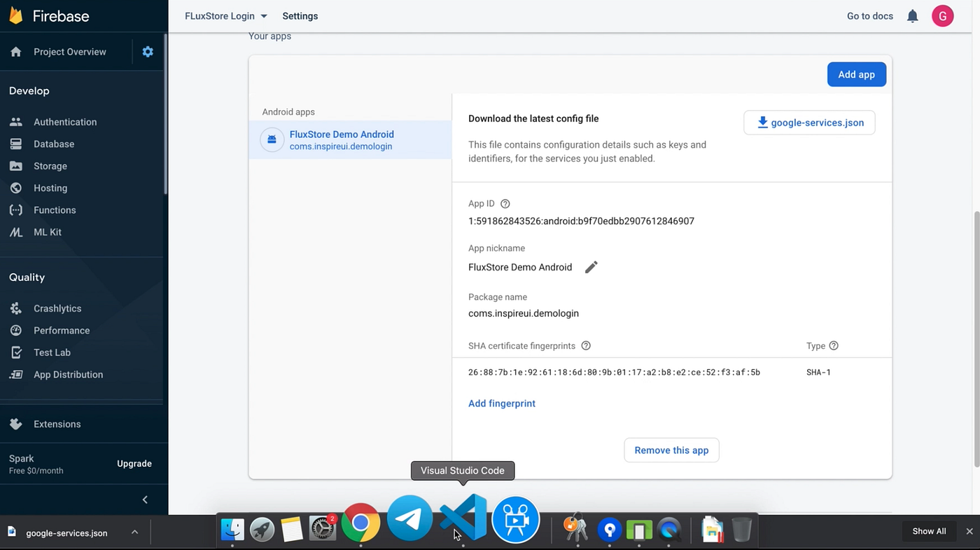
Task: Click the SHA-1 fingerprint value
Action: point(614,373)
